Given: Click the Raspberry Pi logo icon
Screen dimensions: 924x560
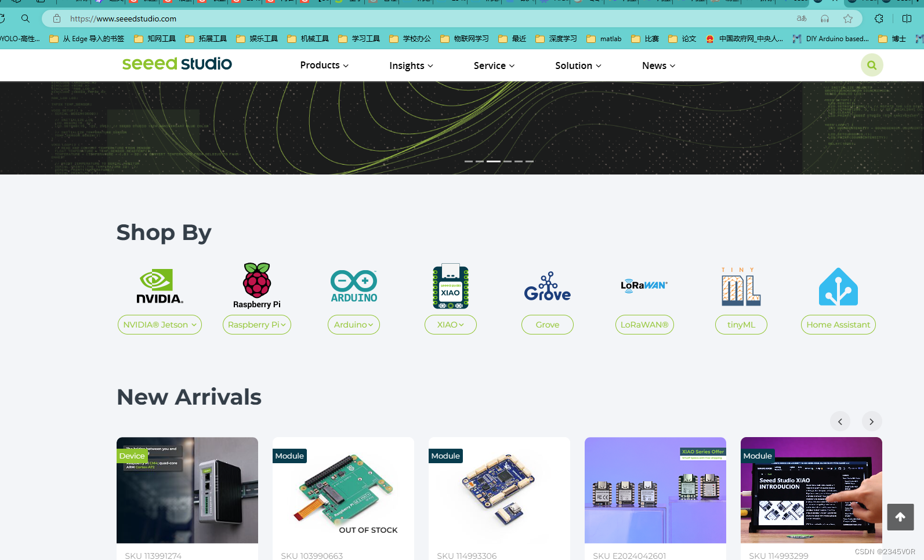Looking at the screenshot, I should [x=257, y=285].
